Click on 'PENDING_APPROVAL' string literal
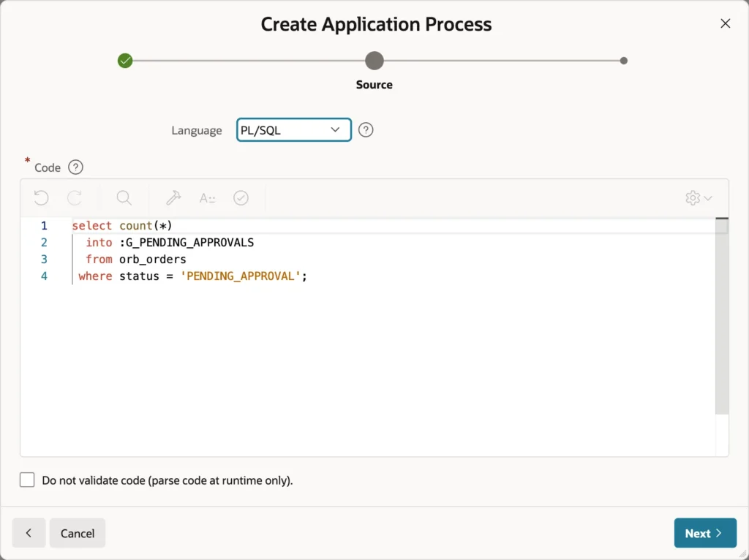Screen dimensions: 749x560 240,276
